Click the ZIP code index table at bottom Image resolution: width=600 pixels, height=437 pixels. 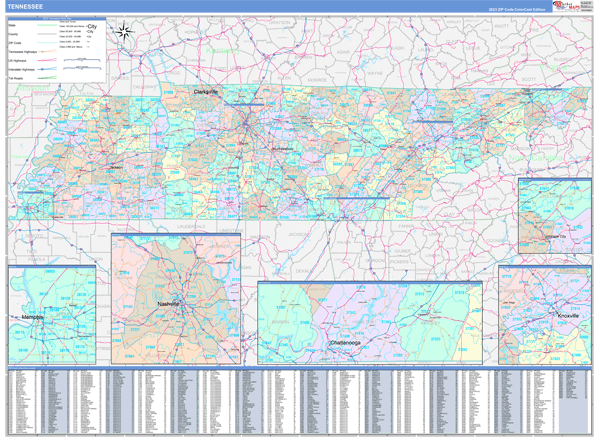pyautogui.click(x=300, y=401)
